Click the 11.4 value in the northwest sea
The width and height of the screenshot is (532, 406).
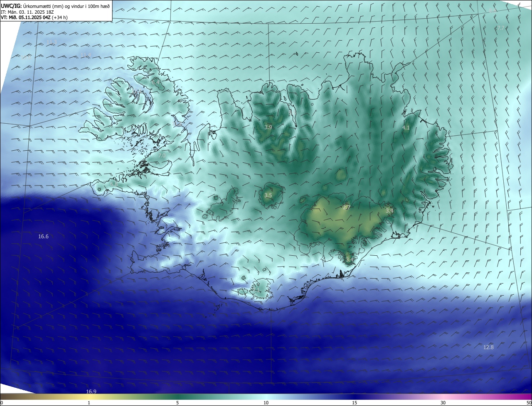[86, 55]
